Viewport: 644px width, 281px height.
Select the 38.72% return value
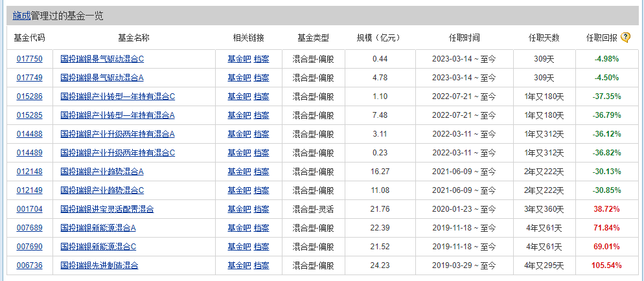coord(606,209)
